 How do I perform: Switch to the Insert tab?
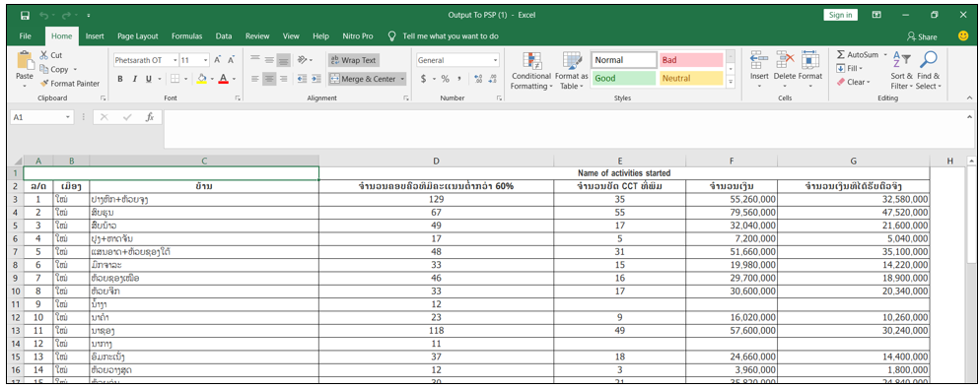click(95, 36)
